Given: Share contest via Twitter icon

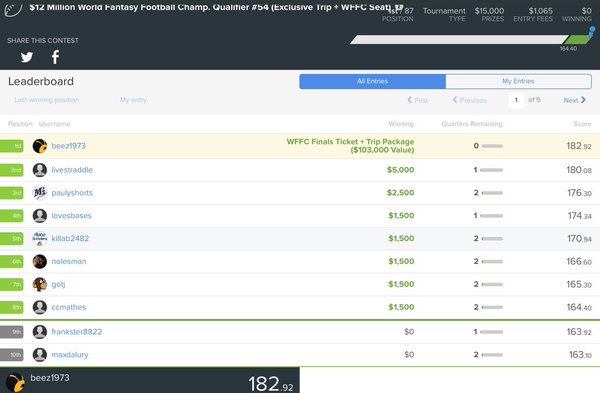Looking at the screenshot, I should coord(27,57).
